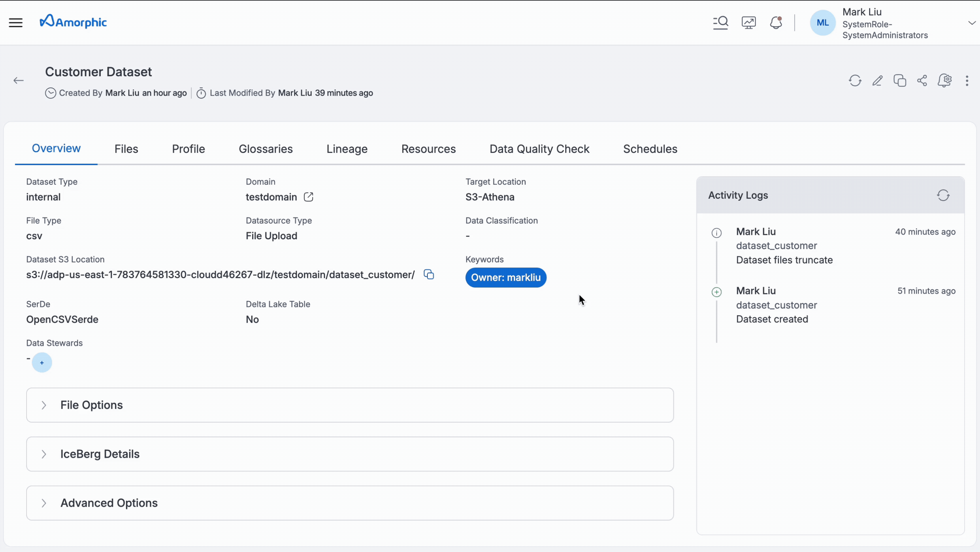The height and width of the screenshot is (552, 980).
Task: Open the kebab menu for more dataset actions
Action: click(967, 81)
